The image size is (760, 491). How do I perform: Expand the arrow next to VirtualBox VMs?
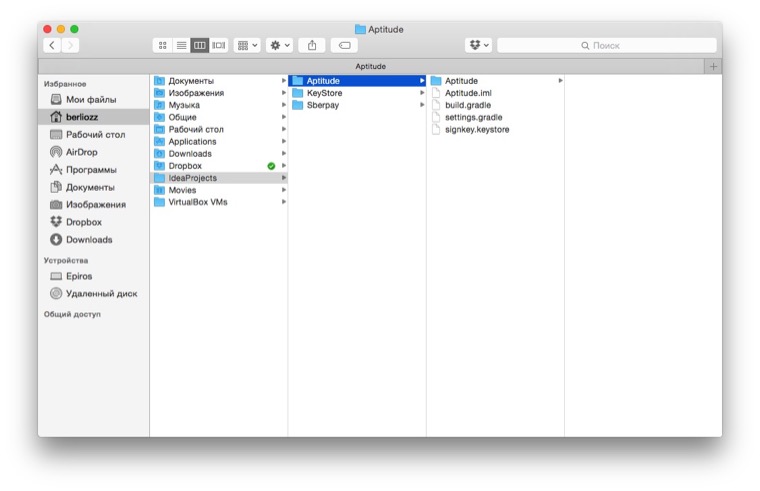point(284,202)
